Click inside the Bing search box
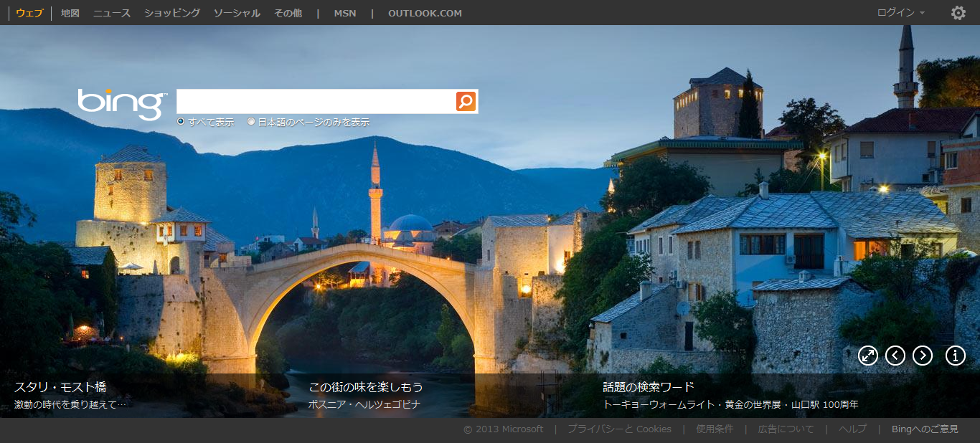 316,101
